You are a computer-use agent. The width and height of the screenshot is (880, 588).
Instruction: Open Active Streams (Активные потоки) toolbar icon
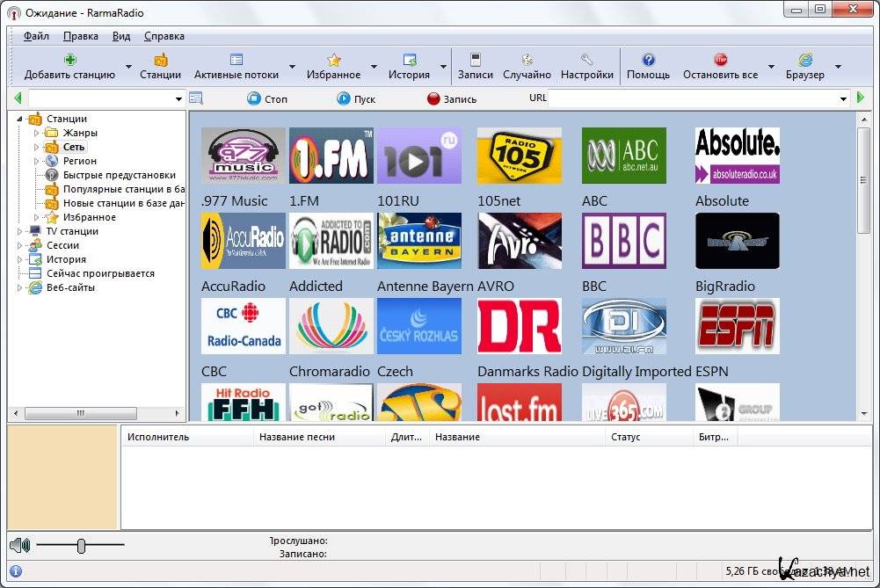[236, 61]
